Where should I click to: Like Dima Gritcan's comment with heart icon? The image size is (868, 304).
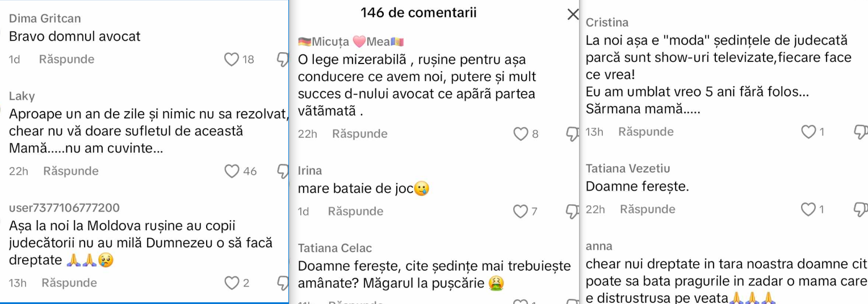231,60
